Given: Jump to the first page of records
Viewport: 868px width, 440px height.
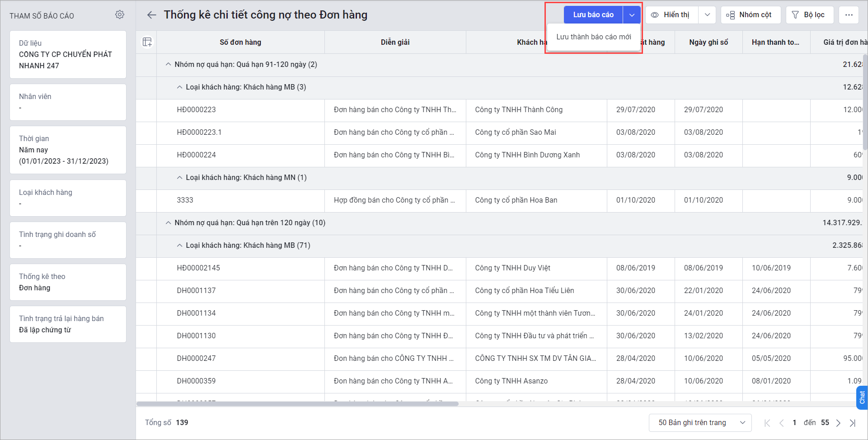Looking at the screenshot, I should (767, 422).
